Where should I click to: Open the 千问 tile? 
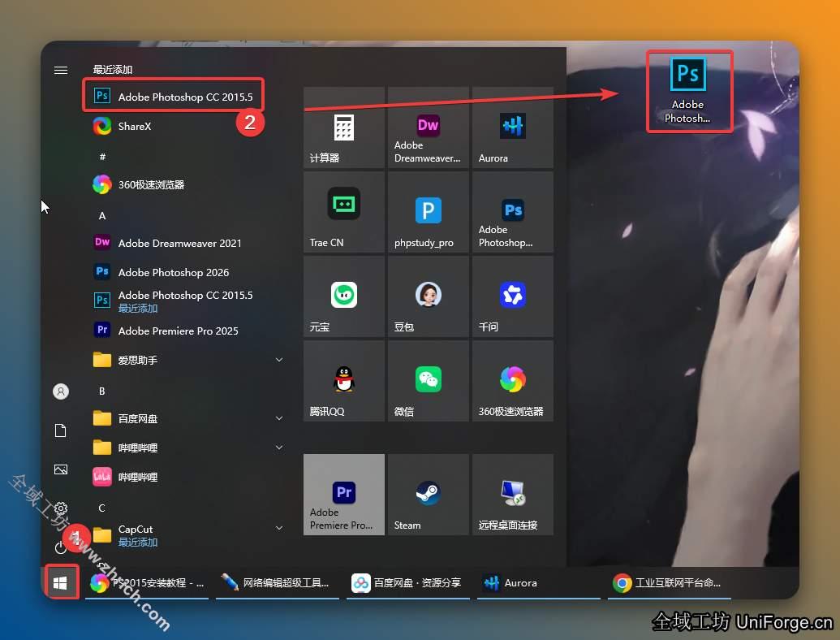coord(513,296)
